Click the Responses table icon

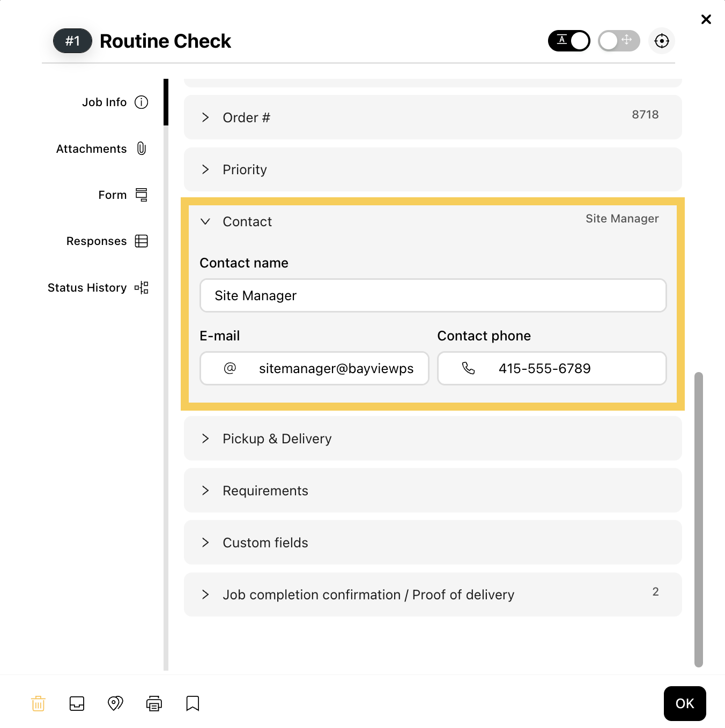[x=142, y=241]
